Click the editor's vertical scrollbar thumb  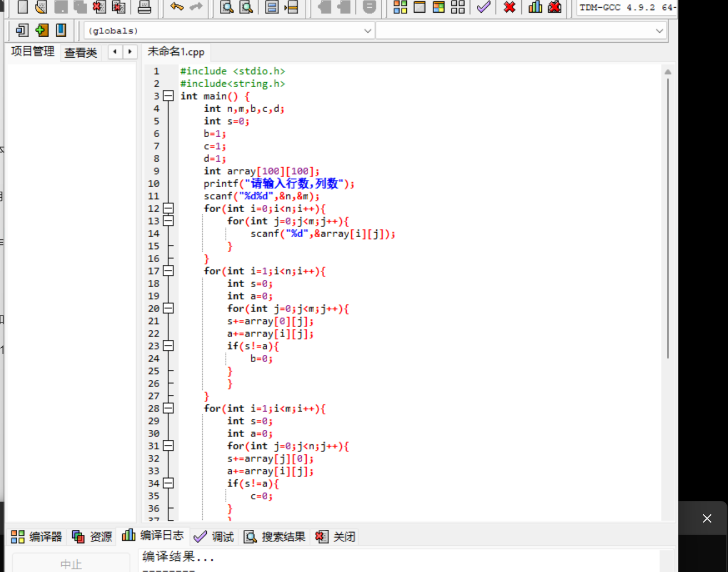coord(668,218)
